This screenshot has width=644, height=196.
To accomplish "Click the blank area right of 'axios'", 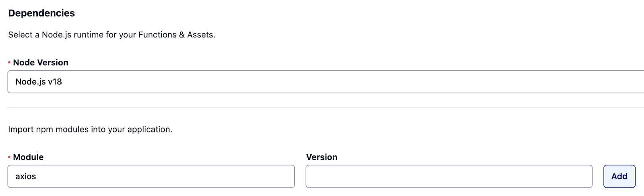I will 165,176.
